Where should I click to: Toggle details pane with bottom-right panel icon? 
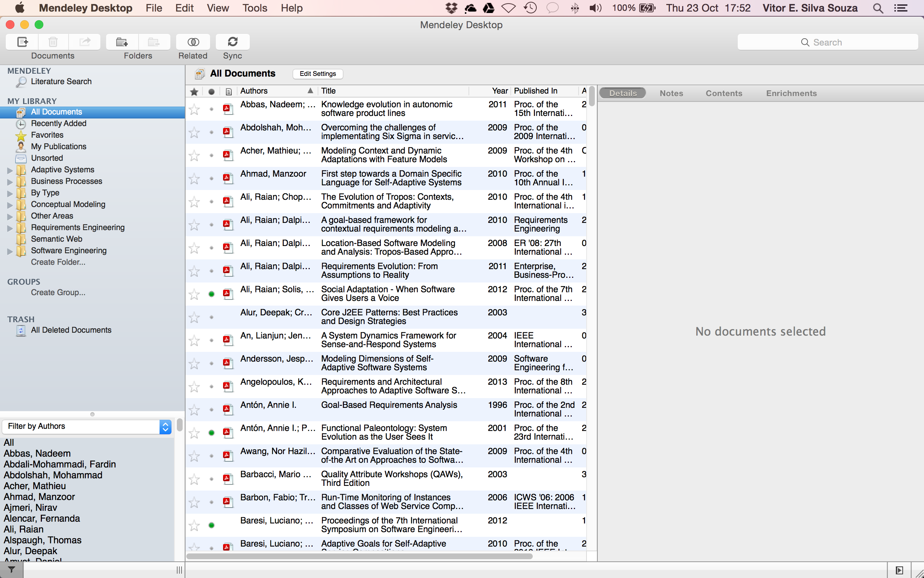tap(899, 570)
